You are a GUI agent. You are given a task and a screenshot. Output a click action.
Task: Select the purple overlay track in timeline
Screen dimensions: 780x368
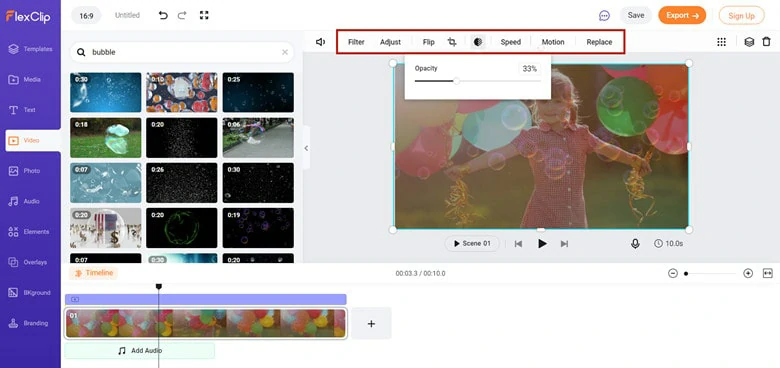pos(205,299)
